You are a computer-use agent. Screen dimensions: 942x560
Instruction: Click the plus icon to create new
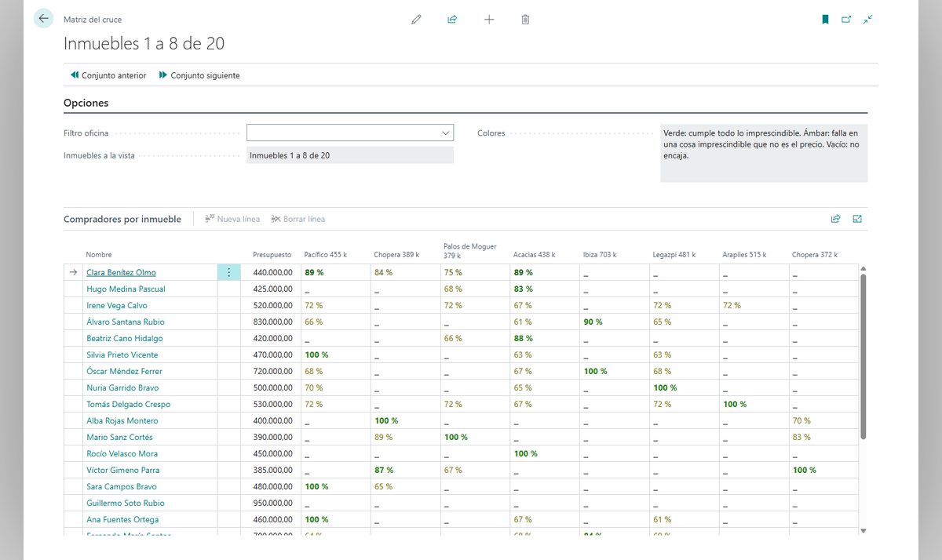coord(489,20)
